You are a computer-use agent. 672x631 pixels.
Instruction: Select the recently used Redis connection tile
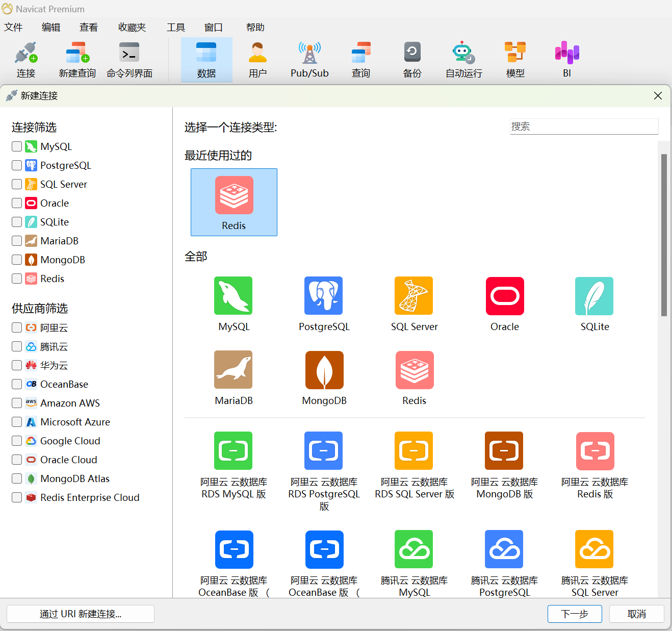coord(234,202)
